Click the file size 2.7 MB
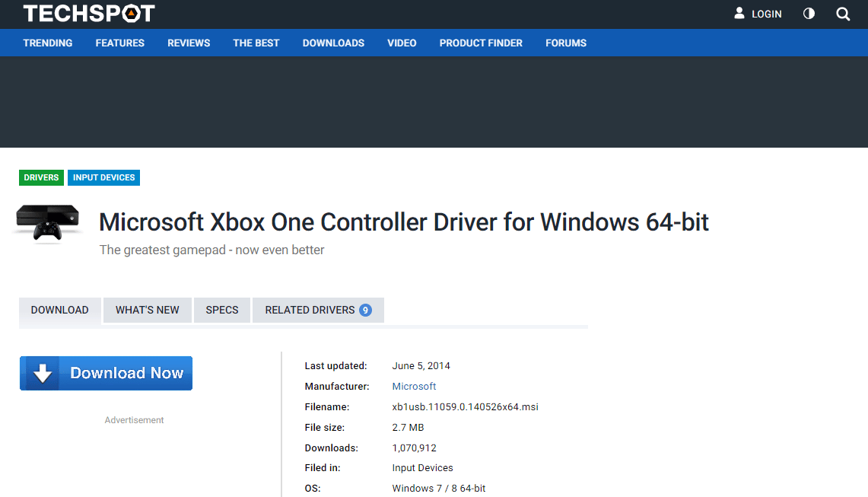The width and height of the screenshot is (868, 497). click(408, 427)
